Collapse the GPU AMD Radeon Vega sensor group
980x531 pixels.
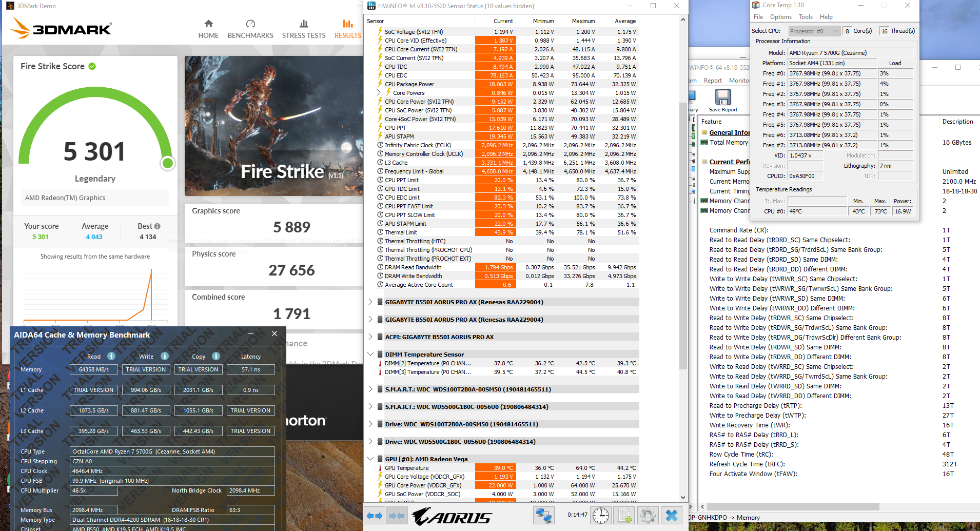[371, 459]
